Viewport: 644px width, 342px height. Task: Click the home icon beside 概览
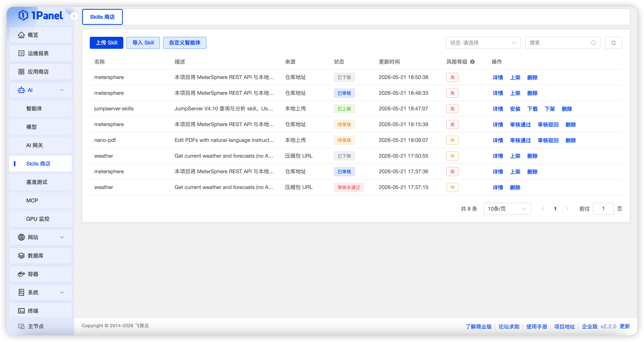pyautogui.click(x=22, y=35)
